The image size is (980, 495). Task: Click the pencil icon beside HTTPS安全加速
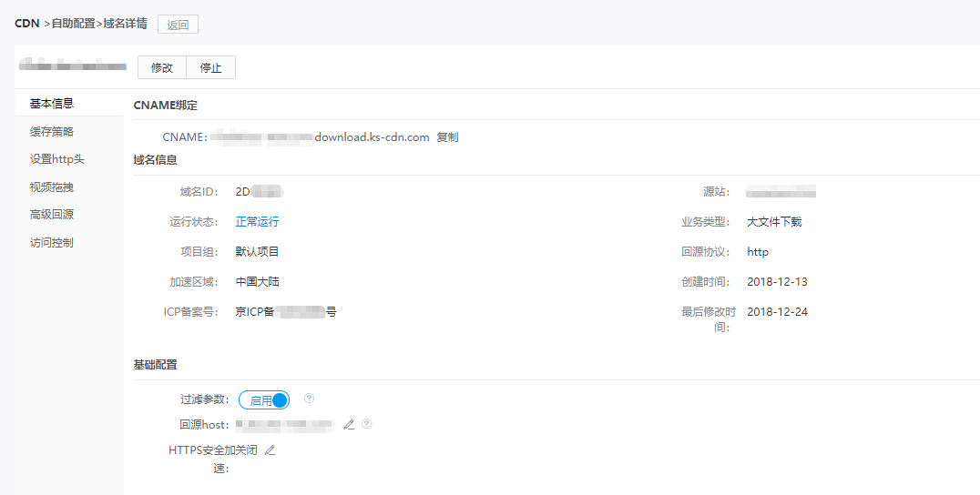click(270, 450)
